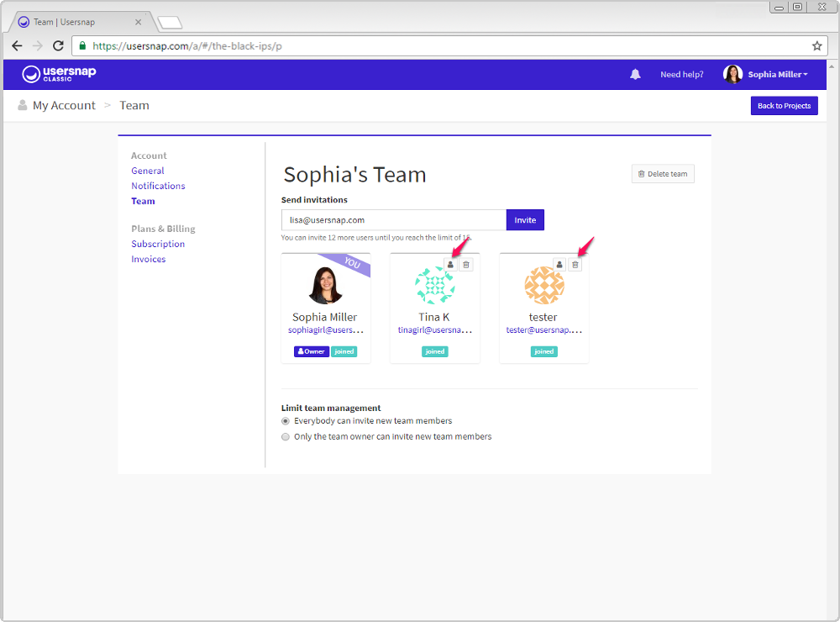Click the Account section header in sidebar
This screenshot has width=840, height=622.
(149, 155)
